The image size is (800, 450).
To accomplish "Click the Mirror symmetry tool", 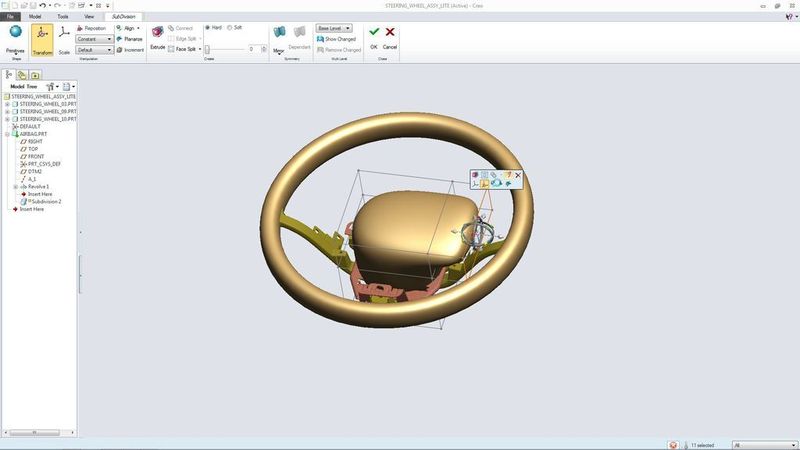I will [279, 39].
